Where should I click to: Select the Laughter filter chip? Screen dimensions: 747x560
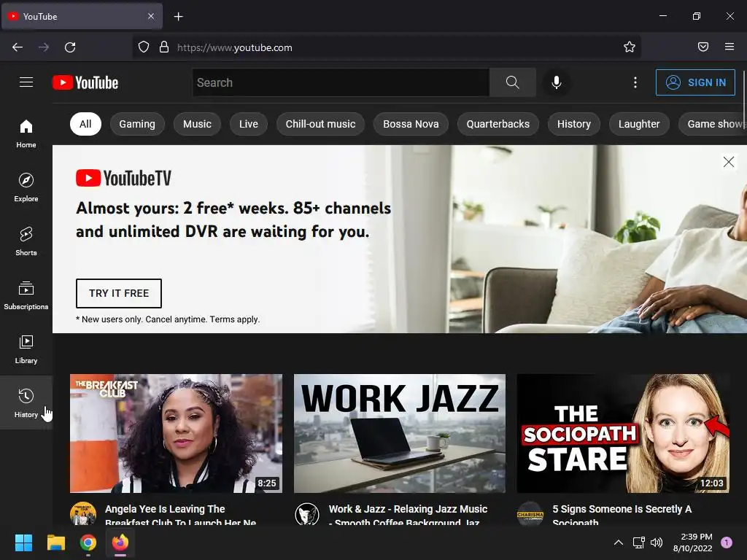[x=639, y=124]
